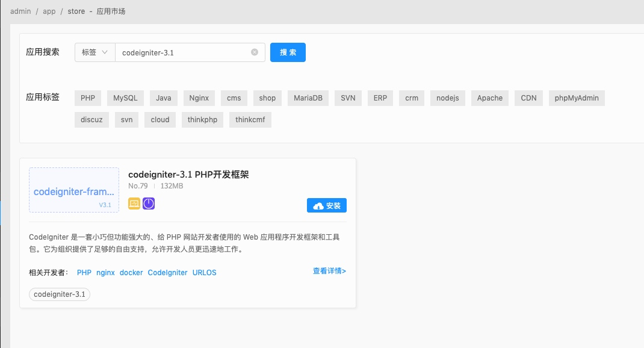Click the yellow monitor icon under codeigniter-3.1
Screen dimensions: 644x348
coord(134,204)
